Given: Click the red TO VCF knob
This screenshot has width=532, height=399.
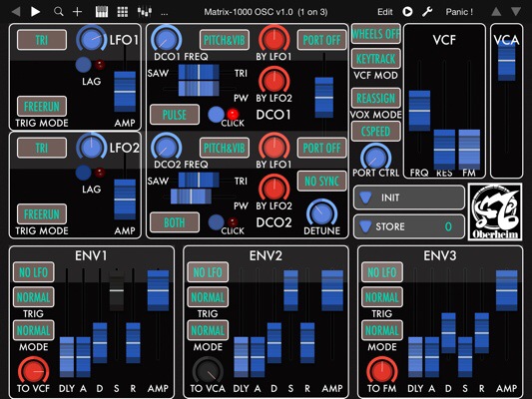Looking at the screenshot, I should pyautogui.click(x=33, y=371).
